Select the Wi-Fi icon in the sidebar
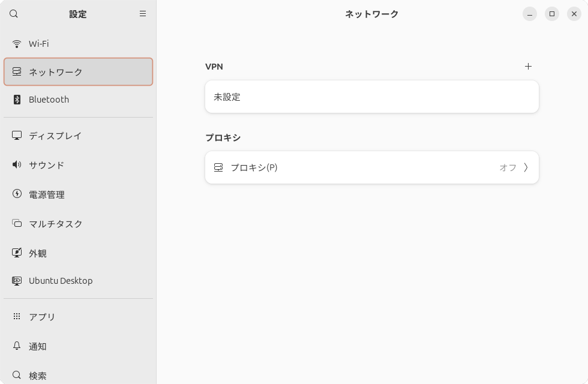Screen dimensions: 588x384 pos(16,43)
